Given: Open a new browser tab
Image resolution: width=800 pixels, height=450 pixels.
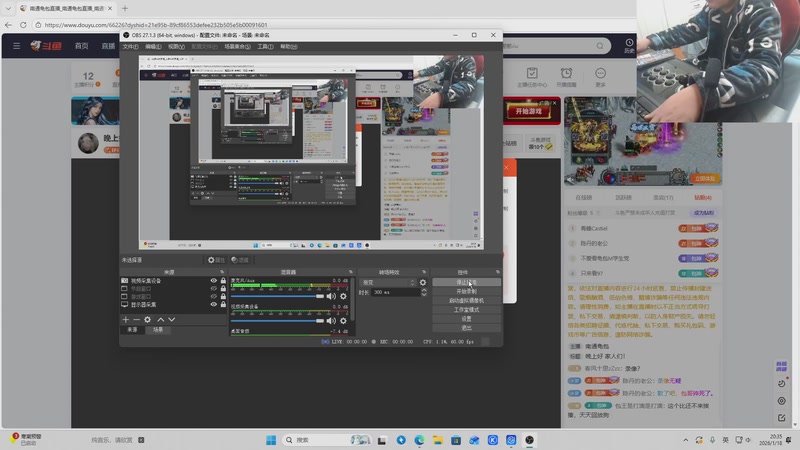Looking at the screenshot, I should (x=124, y=8).
